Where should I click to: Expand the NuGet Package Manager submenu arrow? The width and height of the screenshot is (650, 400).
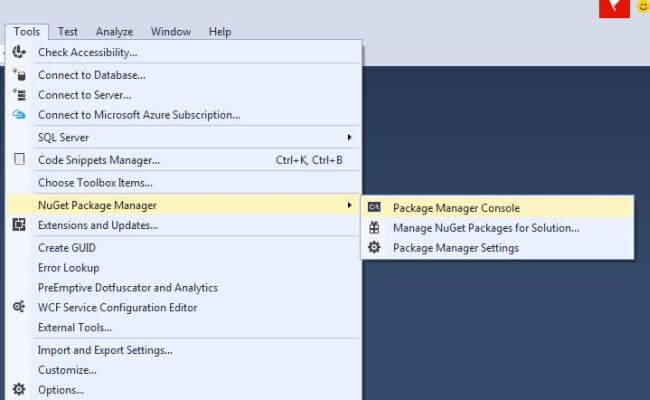pyautogui.click(x=349, y=206)
